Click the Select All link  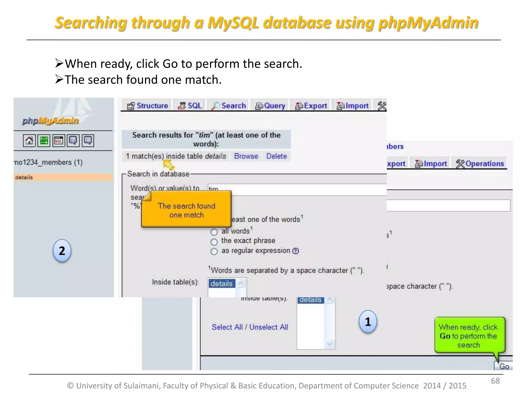coord(227,327)
